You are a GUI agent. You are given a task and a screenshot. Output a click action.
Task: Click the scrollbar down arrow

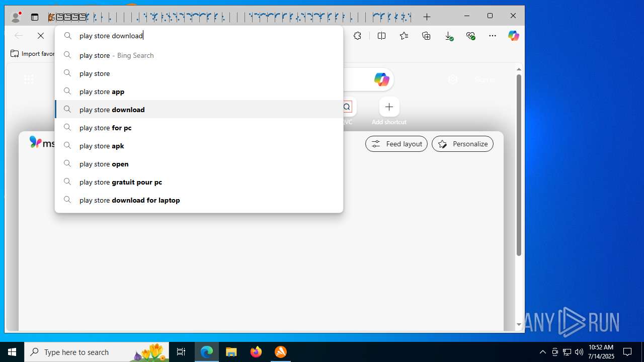click(519, 325)
